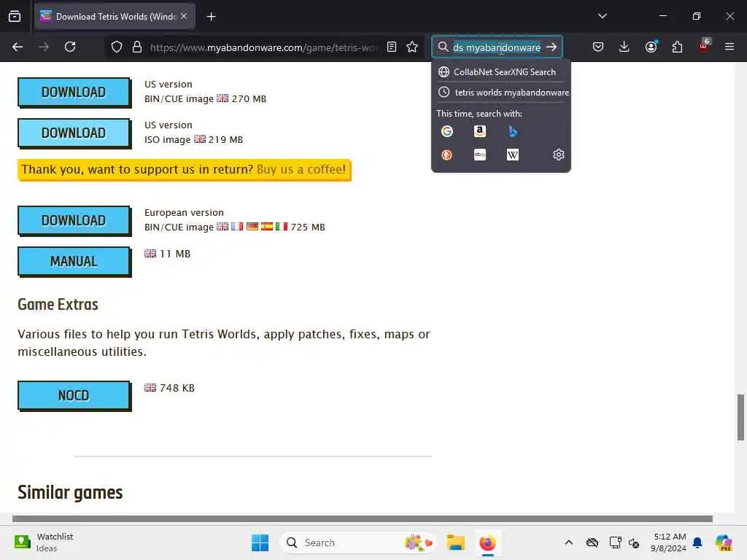Click the Similar games heading
Screen dimensions: 747x560
tap(70, 493)
